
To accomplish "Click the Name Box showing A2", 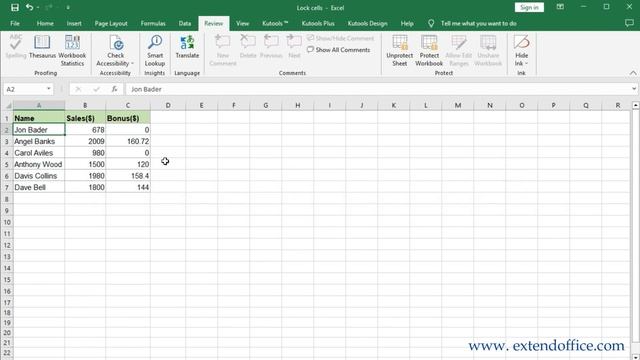I will [24, 89].
